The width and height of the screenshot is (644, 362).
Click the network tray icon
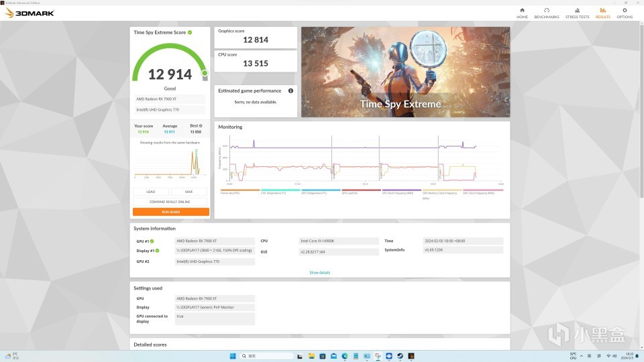[x=608, y=356]
